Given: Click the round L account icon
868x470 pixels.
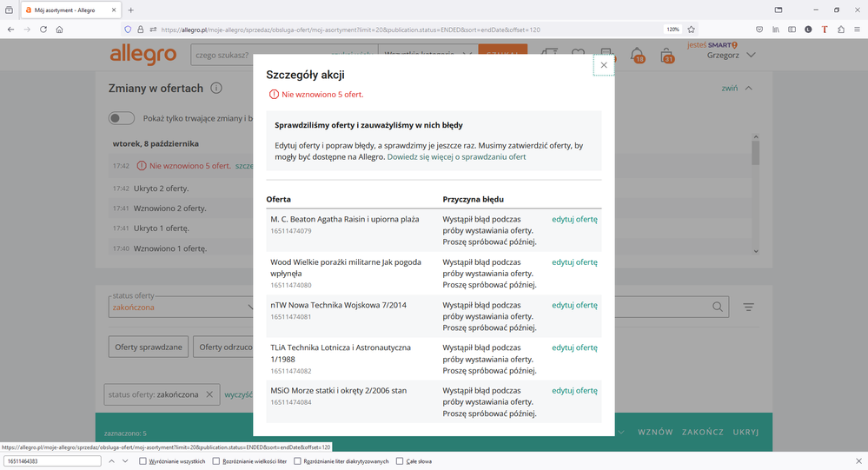Looking at the screenshot, I should (808, 30).
